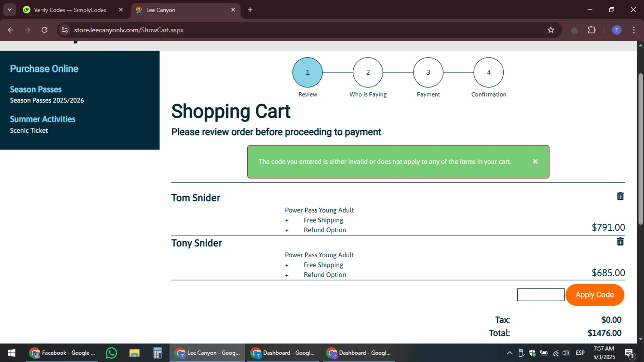Switch to first Dashboard Chrome taskbar window
644x362 pixels.
[283, 353]
